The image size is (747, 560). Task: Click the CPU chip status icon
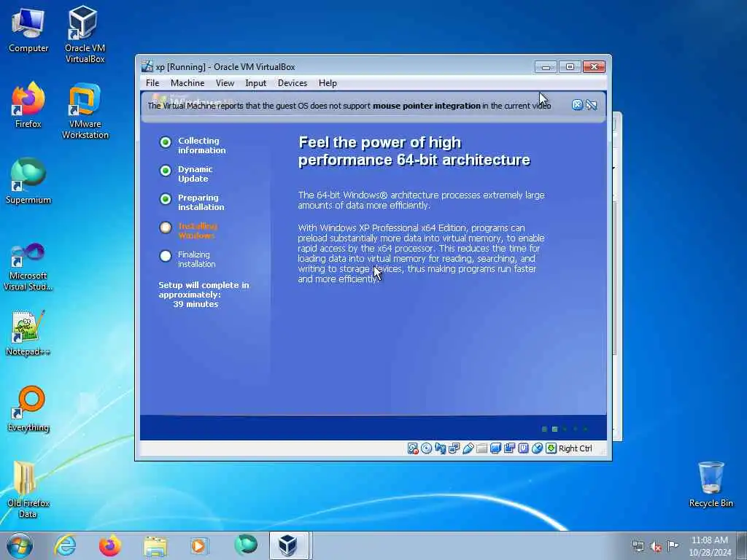point(523,448)
